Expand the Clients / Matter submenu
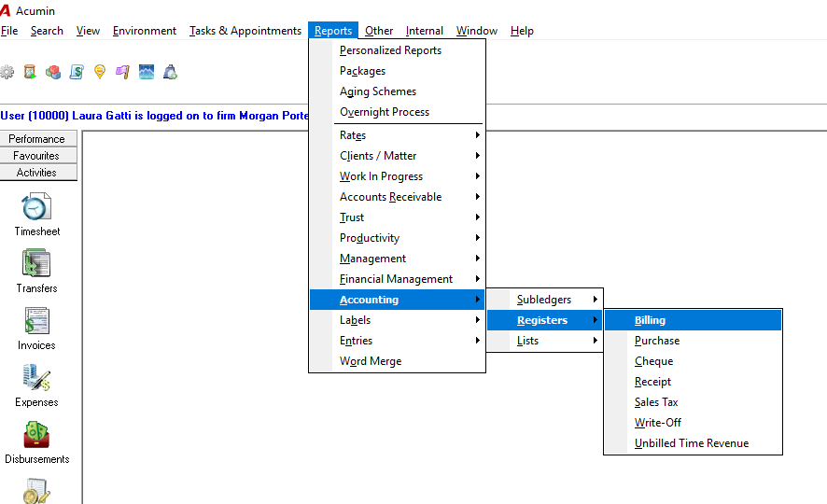Viewport: 827px width, 504px height. pyautogui.click(x=397, y=156)
